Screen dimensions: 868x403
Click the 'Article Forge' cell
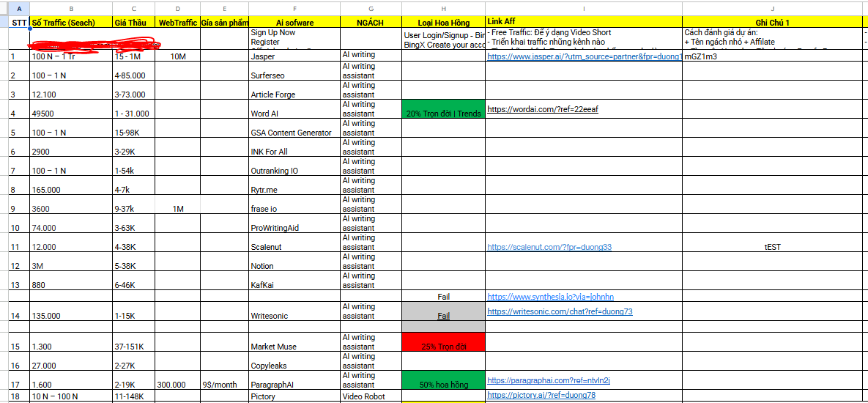click(x=294, y=90)
